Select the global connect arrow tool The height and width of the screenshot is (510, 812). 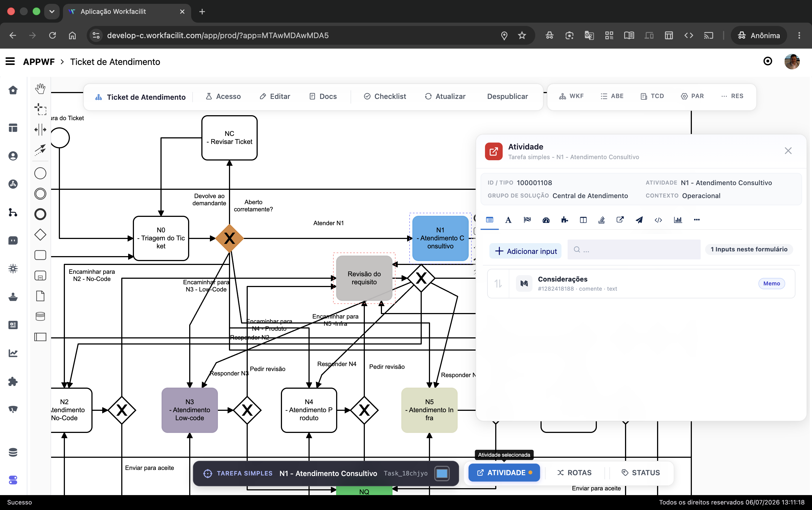click(x=40, y=150)
